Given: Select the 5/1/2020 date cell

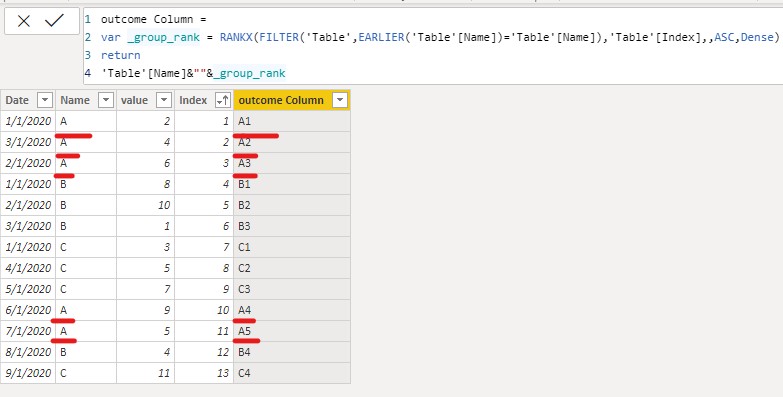Looking at the screenshot, I should (x=28, y=289).
